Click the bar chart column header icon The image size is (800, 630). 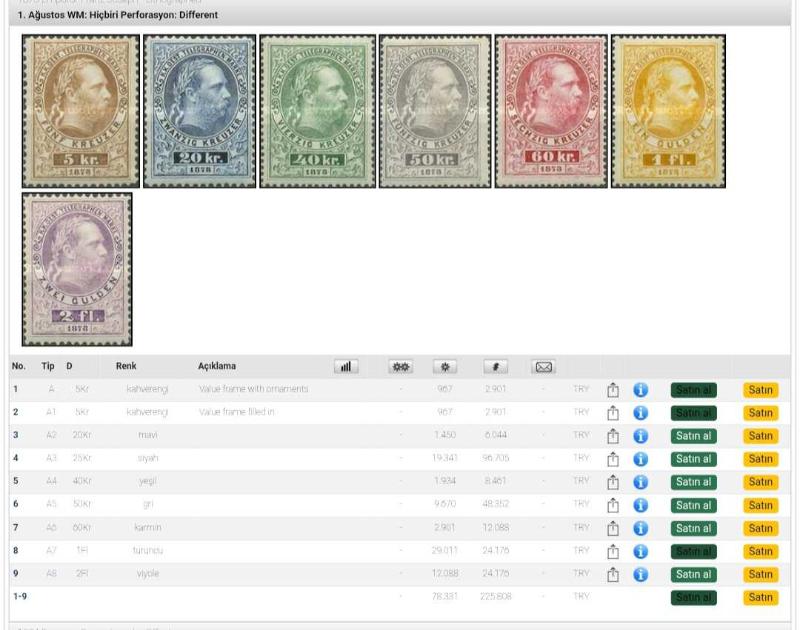[x=346, y=367]
